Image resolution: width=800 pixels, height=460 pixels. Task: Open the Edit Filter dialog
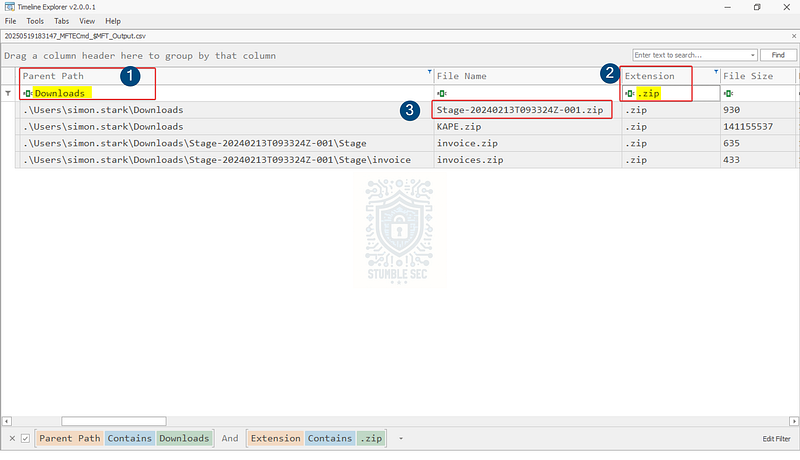(x=776, y=439)
